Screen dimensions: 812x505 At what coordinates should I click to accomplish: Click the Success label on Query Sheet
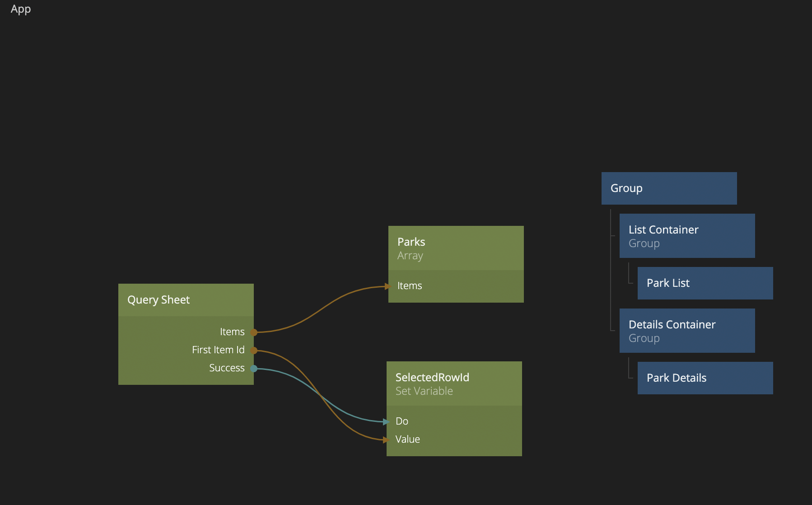tap(227, 368)
